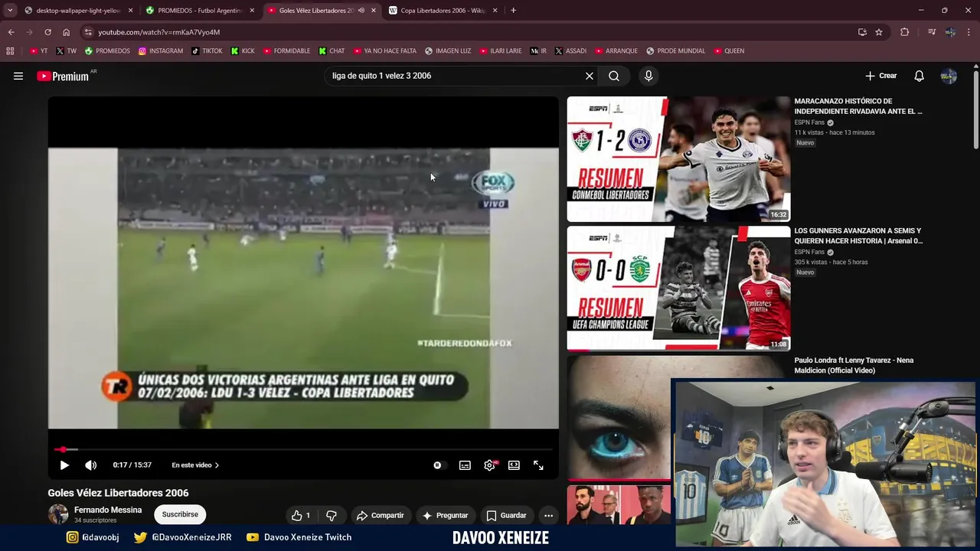
Task: Click the youtube.com address bar
Action: click(467, 32)
